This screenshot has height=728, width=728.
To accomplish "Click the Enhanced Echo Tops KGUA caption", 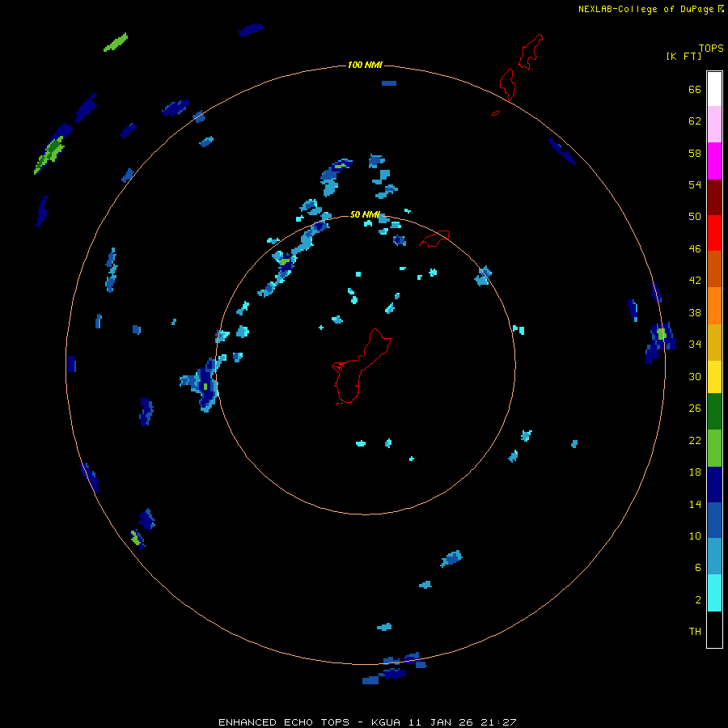I will pos(367,722).
